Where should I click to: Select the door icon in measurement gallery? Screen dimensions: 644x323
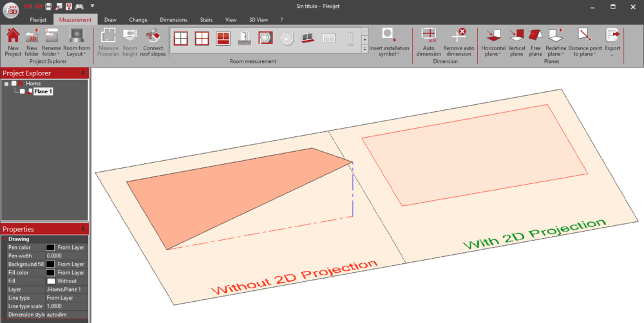click(x=244, y=38)
